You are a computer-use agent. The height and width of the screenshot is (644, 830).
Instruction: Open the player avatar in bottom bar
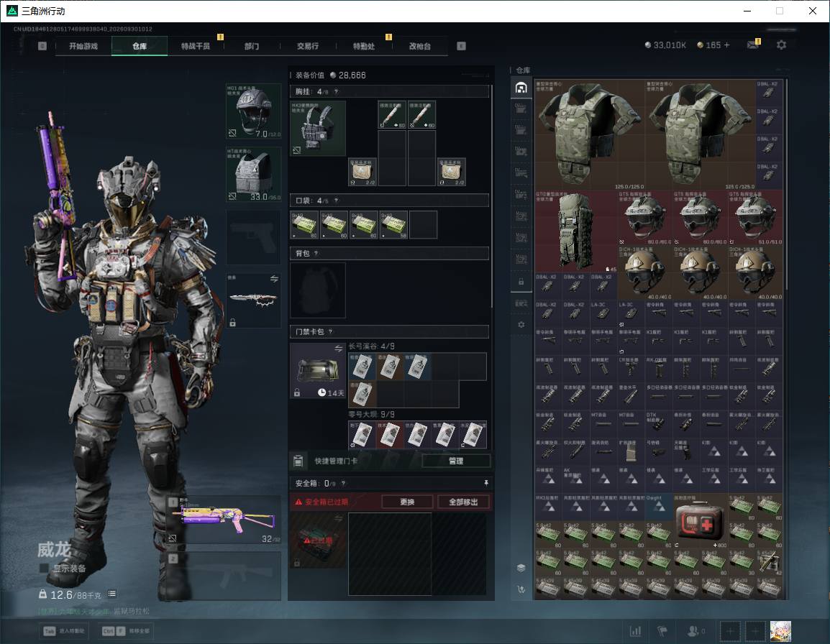(x=780, y=631)
